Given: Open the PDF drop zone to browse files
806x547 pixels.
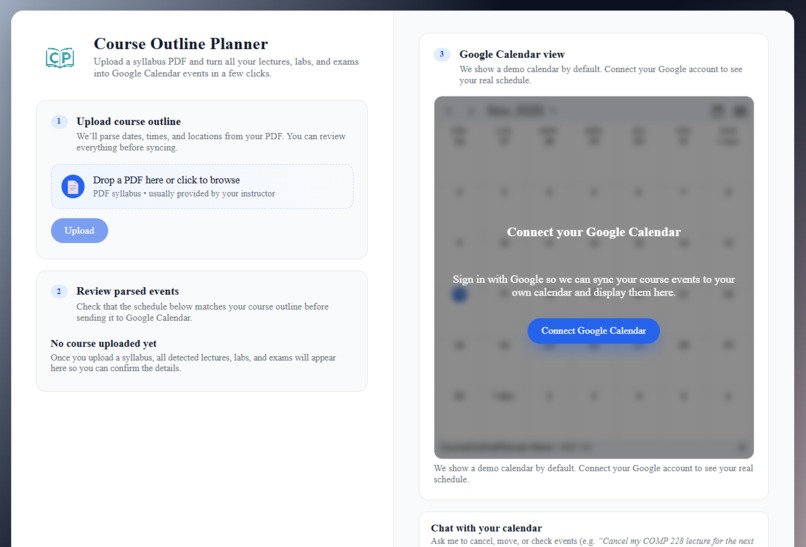Looking at the screenshot, I should (202, 187).
